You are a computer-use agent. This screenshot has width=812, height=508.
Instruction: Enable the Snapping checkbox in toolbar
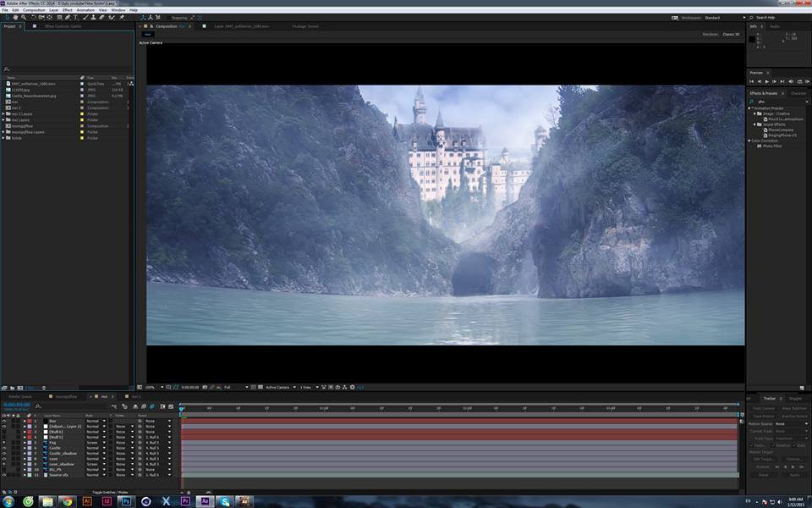[169, 17]
